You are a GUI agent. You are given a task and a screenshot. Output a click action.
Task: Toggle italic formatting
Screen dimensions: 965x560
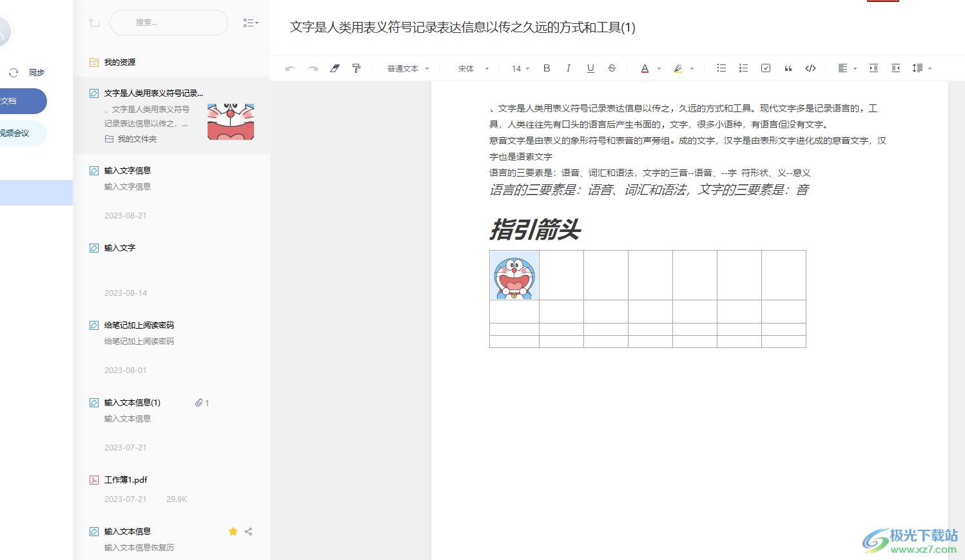(568, 68)
